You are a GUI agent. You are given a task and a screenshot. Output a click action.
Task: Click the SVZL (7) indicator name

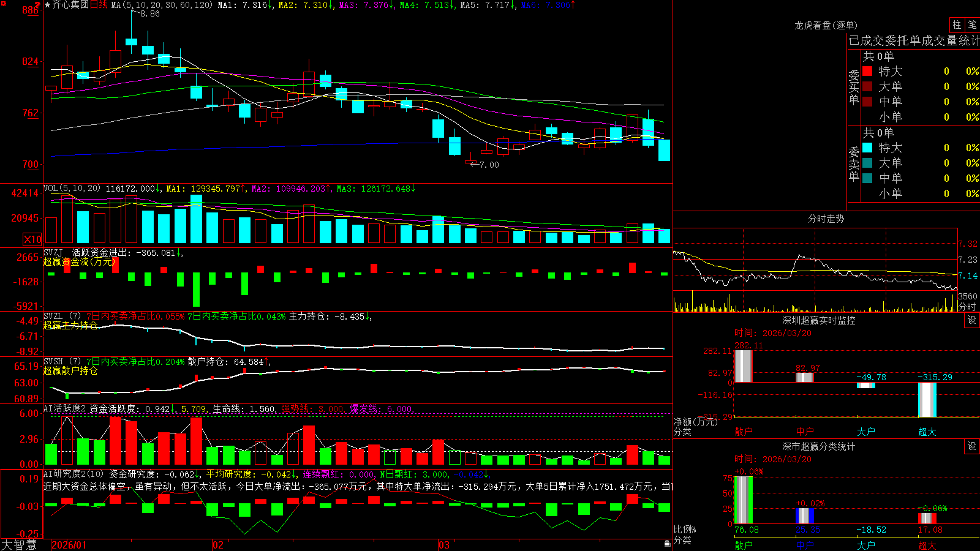coord(62,317)
